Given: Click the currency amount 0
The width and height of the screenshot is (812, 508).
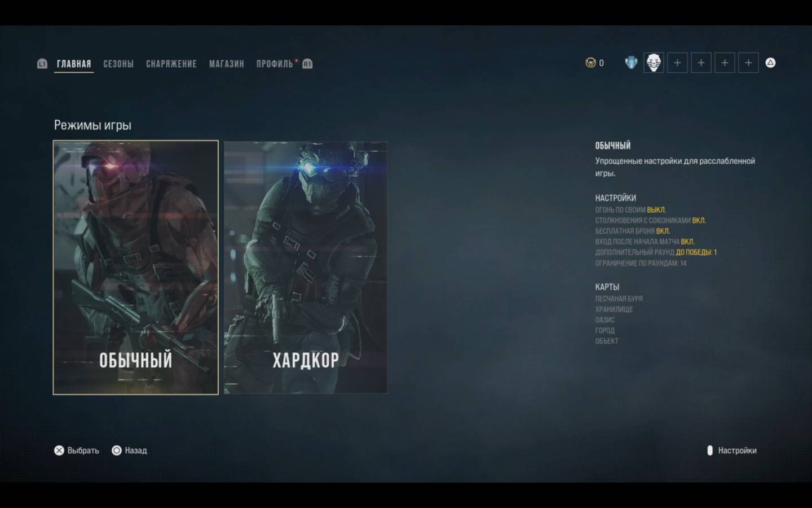Looking at the screenshot, I should pos(601,63).
